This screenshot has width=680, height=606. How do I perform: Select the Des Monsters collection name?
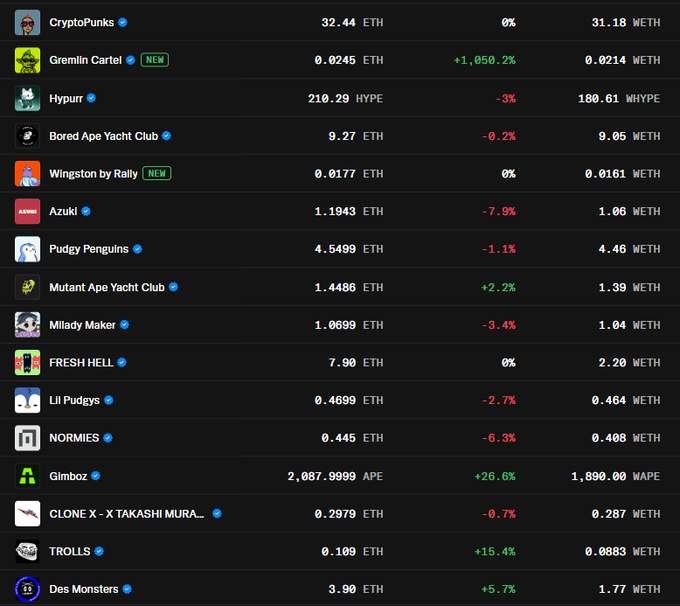coord(84,589)
